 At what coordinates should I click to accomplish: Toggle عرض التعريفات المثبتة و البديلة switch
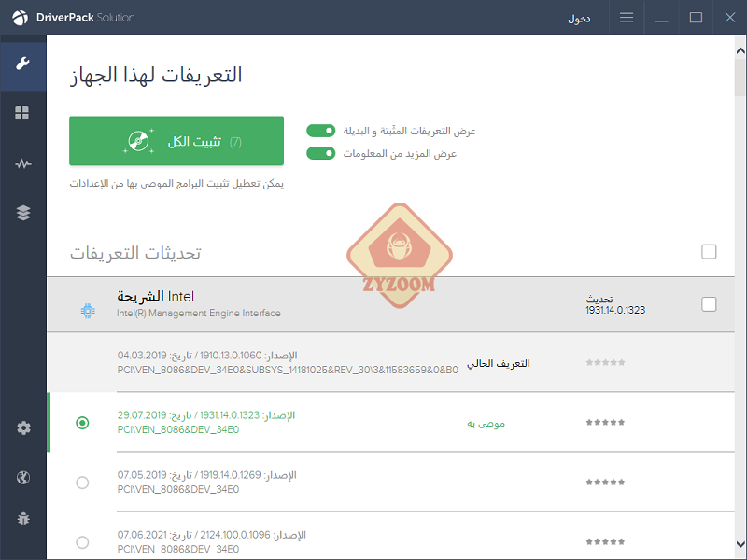pyautogui.click(x=321, y=131)
